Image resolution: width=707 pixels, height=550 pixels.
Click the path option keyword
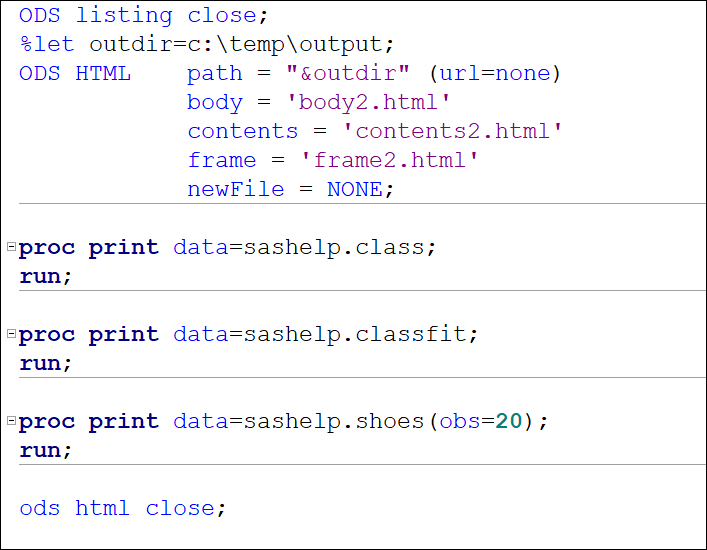[x=214, y=73]
